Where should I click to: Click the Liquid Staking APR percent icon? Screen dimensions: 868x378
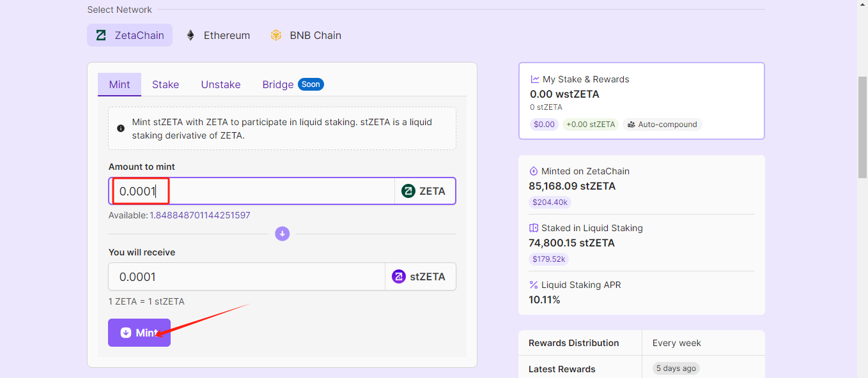(534, 285)
